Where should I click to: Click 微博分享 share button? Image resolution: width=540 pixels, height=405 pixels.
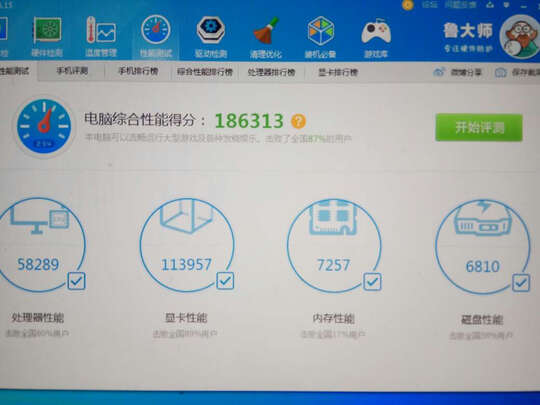tap(457, 72)
